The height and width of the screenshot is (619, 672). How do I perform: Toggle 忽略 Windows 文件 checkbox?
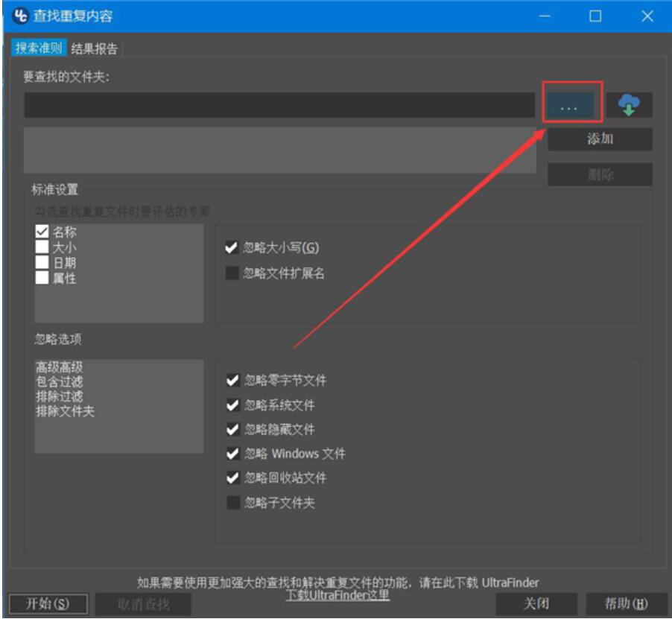(232, 454)
